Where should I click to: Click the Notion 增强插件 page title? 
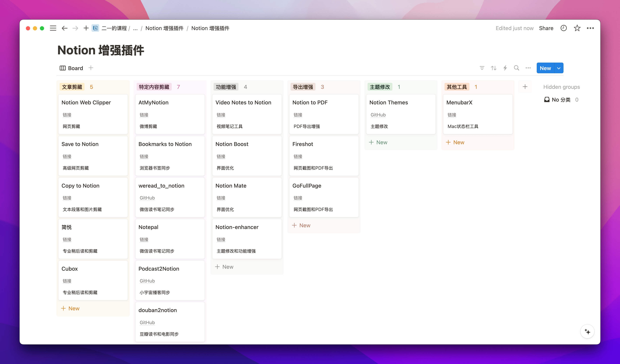[101, 50]
